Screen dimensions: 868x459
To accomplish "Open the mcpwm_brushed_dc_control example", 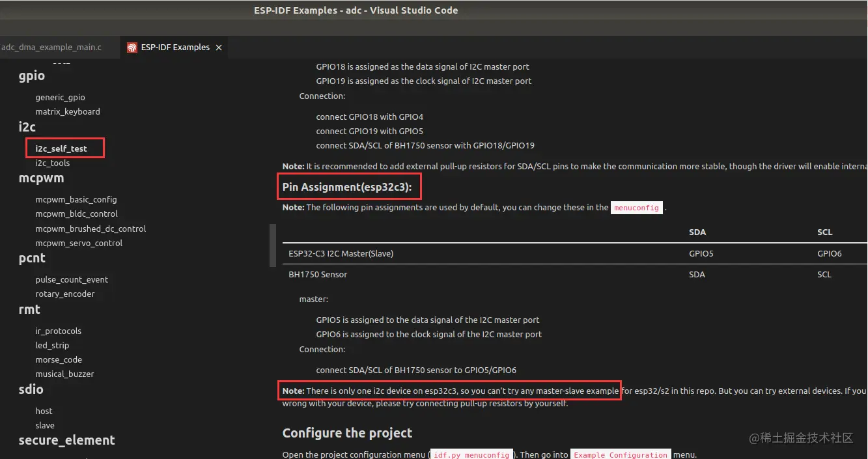I will [x=91, y=229].
